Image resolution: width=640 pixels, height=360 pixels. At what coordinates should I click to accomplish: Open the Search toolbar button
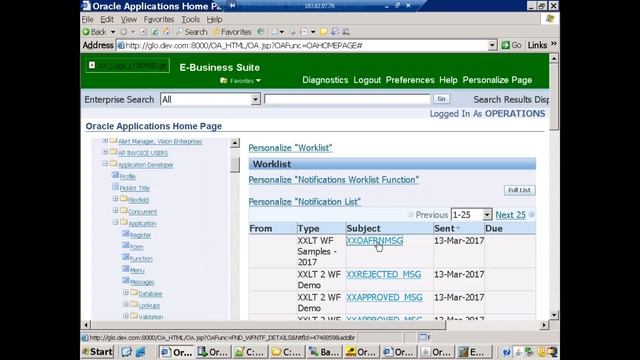click(191, 32)
